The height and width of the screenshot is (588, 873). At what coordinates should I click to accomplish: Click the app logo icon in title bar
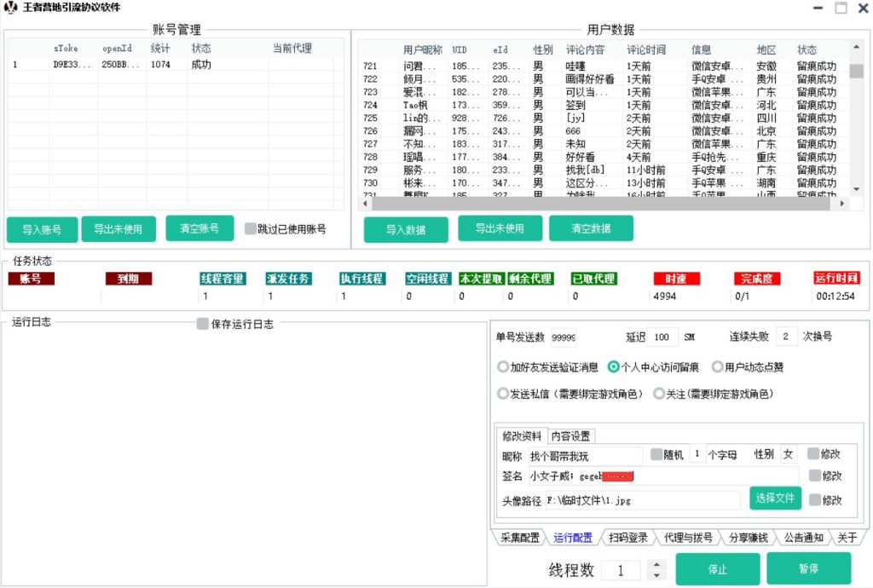[10, 8]
